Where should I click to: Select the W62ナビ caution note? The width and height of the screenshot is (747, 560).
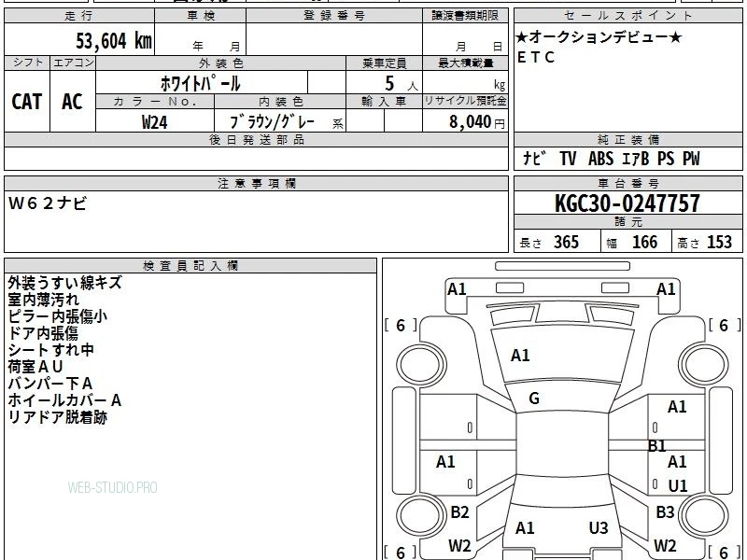click(48, 203)
